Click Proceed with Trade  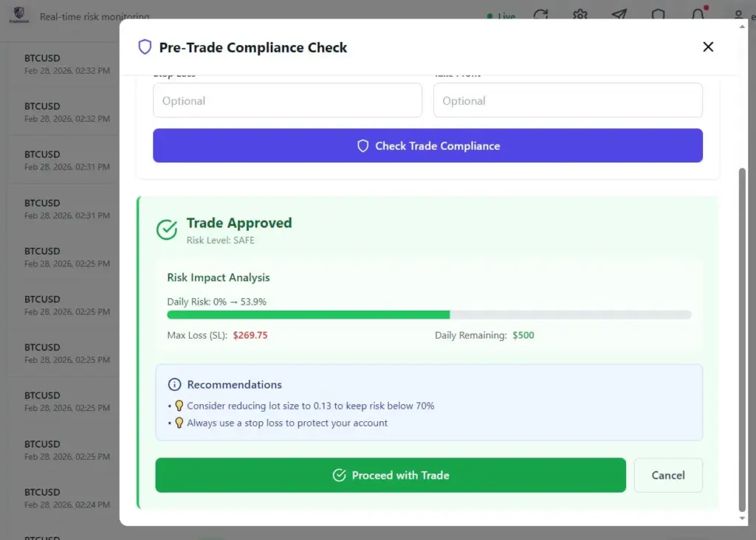pos(390,475)
